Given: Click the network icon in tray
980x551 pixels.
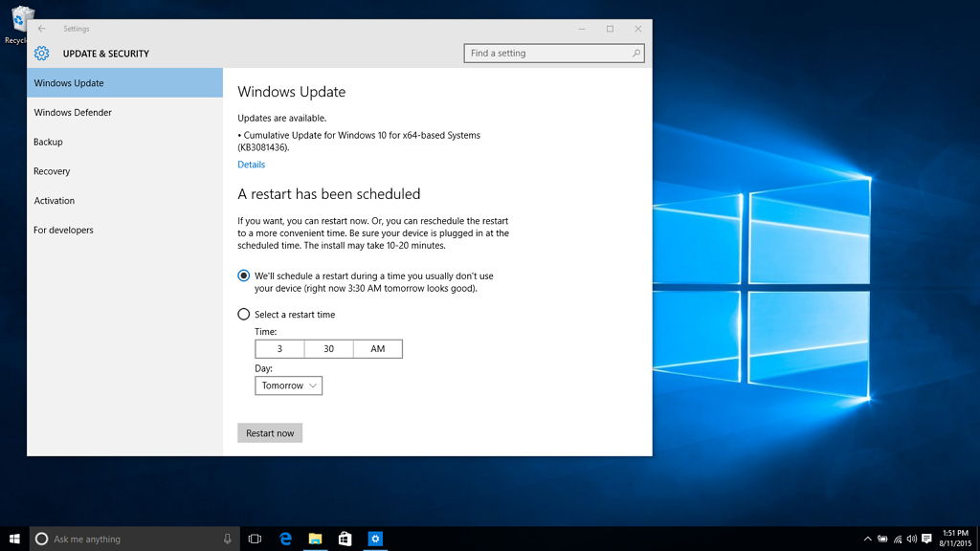Looking at the screenshot, I should [x=898, y=539].
